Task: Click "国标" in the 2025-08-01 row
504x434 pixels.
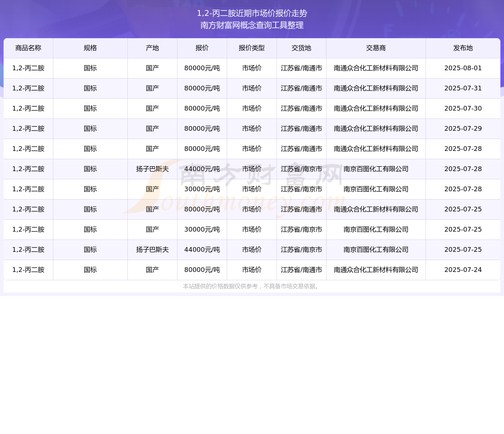Action: (x=90, y=68)
